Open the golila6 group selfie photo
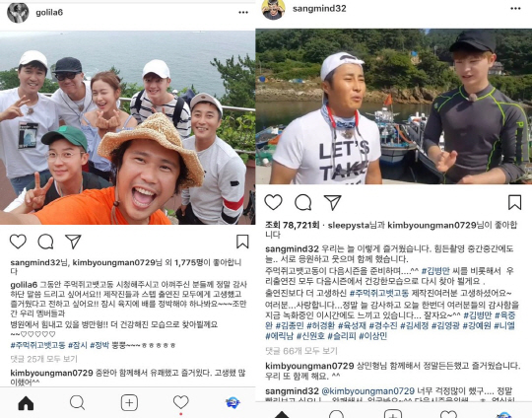Screen dimensions: 532x418 (x=127, y=127)
